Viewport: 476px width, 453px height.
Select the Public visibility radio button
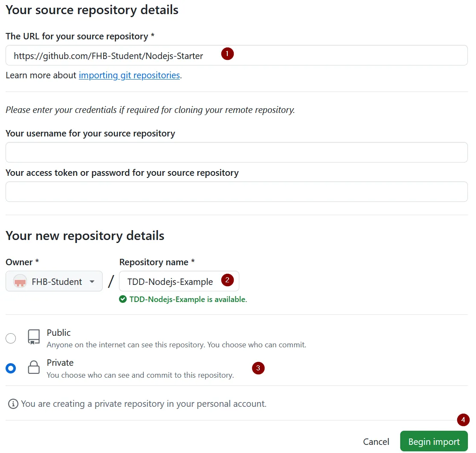(x=11, y=338)
